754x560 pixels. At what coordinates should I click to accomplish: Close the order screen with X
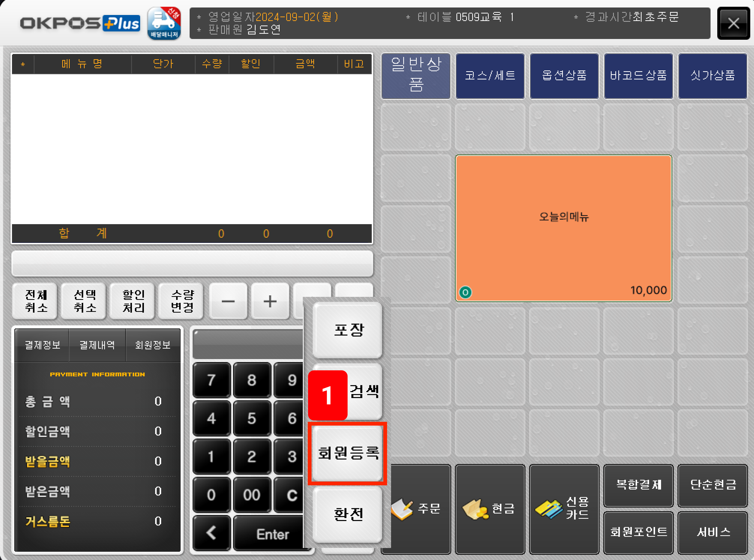pyautogui.click(x=733, y=23)
